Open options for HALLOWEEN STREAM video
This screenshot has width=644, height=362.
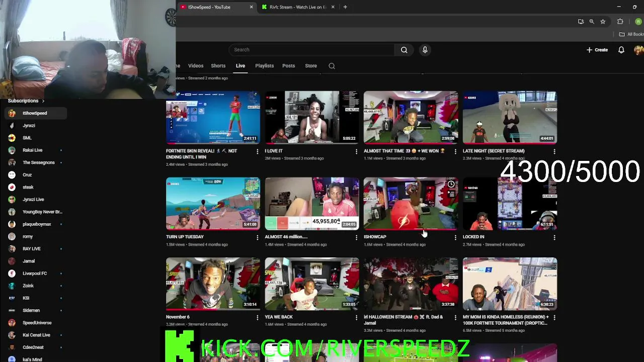click(455, 318)
